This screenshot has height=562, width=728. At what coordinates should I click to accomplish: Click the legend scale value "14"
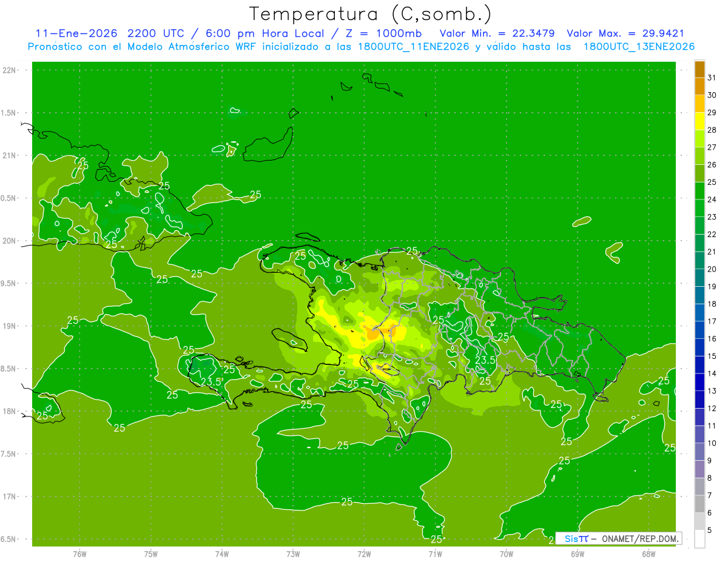(712, 373)
